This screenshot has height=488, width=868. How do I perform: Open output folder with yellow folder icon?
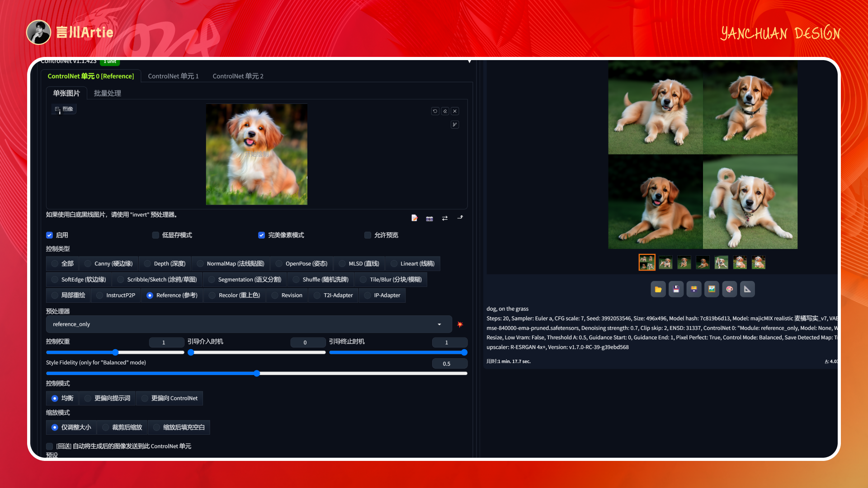pyautogui.click(x=658, y=289)
